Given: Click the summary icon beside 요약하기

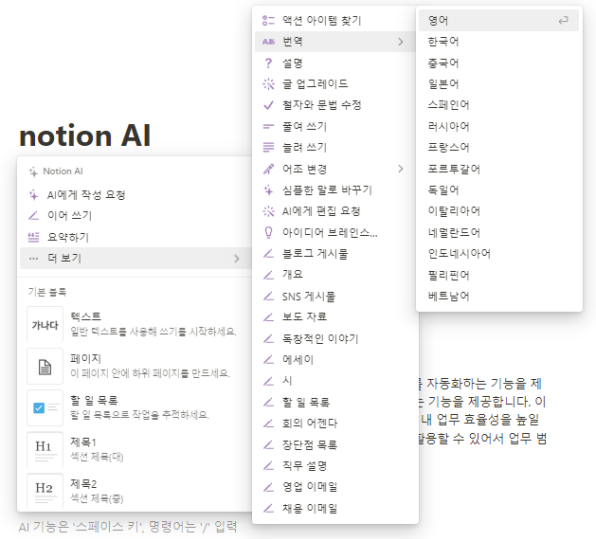Looking at the screenshot, I should pos(33,238).
